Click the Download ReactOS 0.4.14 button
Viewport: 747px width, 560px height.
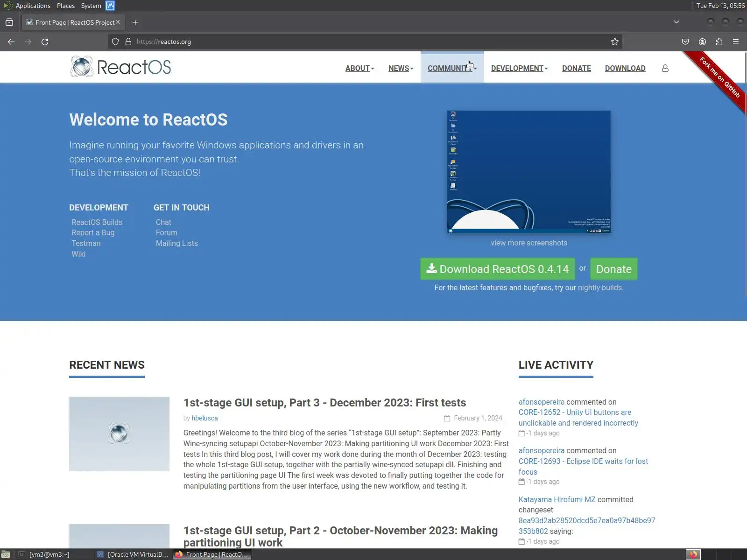click(x=498, y=269)
